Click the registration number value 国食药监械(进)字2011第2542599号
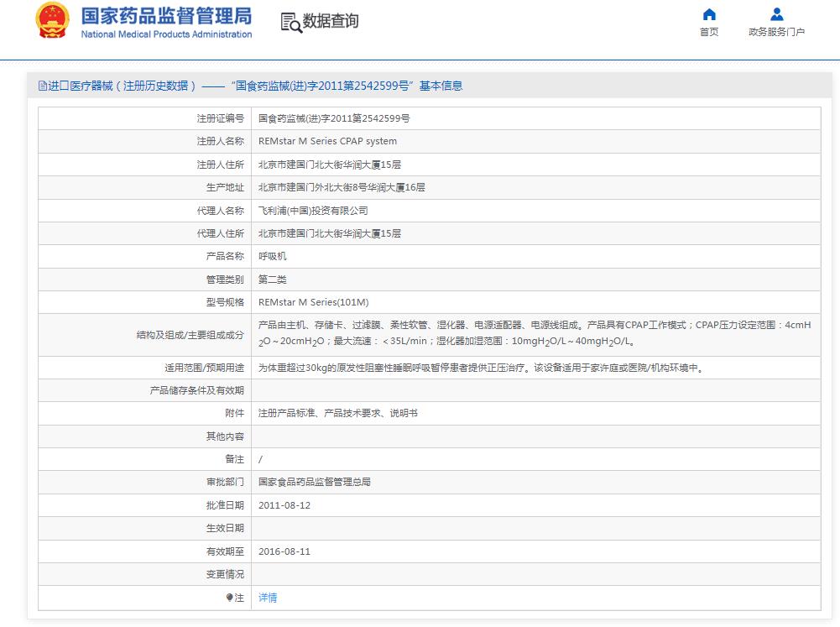Image resolution: width=840 pixels, height=627 pixels. [333, 118]
